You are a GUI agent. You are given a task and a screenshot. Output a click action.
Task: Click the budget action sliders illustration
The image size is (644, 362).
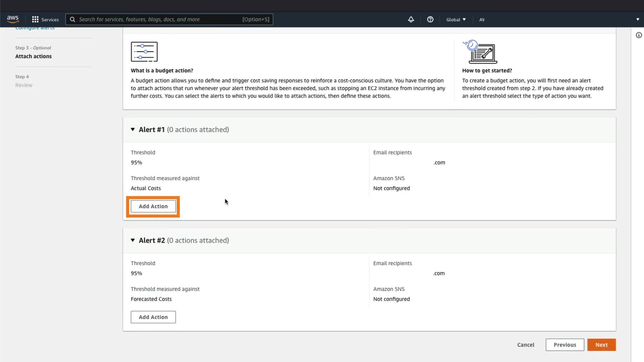(144, 52)
